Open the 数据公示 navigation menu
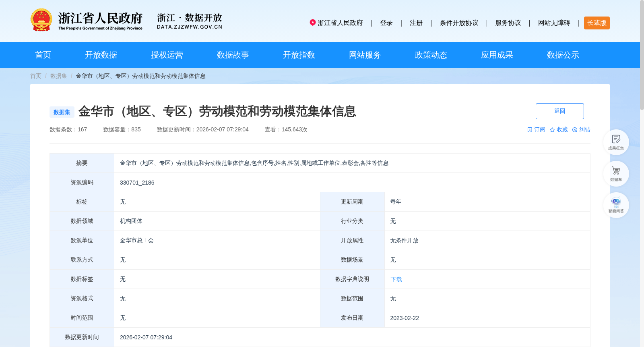 [563, 55]
